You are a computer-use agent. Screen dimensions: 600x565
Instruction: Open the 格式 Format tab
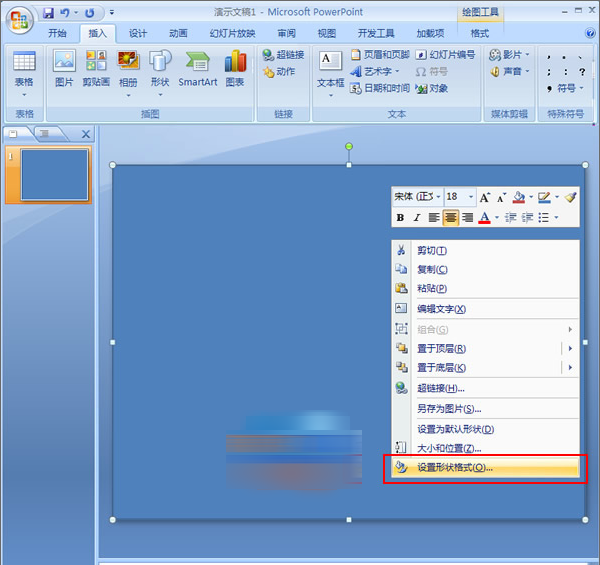(x=479, y=33)
